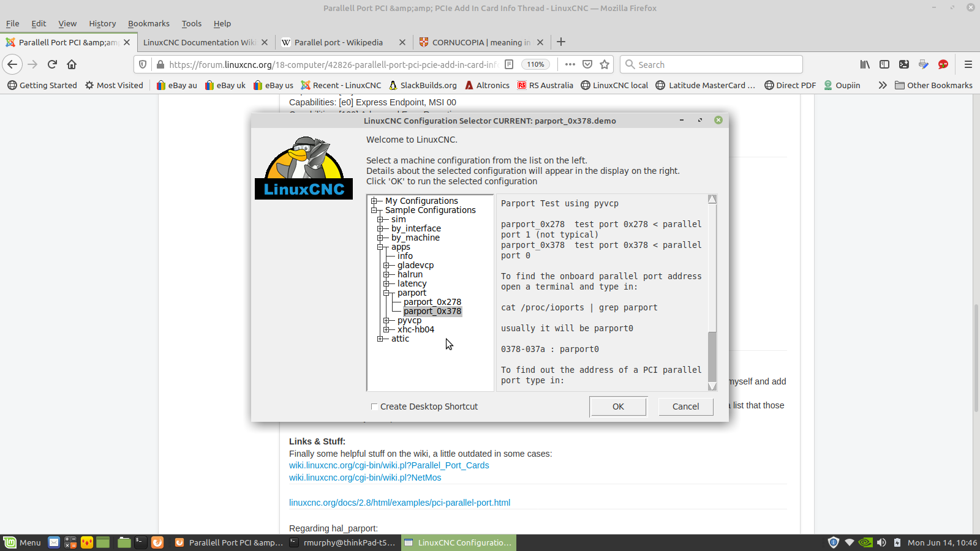Open the Bookmarks menu
Image resolution: width=980 pixels, height=551 pixels.
[x=149, y=23]
